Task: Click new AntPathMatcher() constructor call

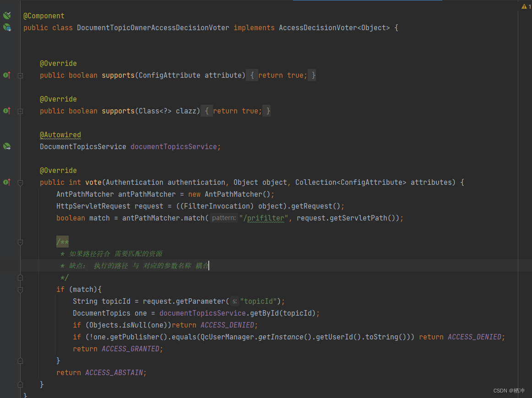Action: pyautogui.click(x=229, y=194)
